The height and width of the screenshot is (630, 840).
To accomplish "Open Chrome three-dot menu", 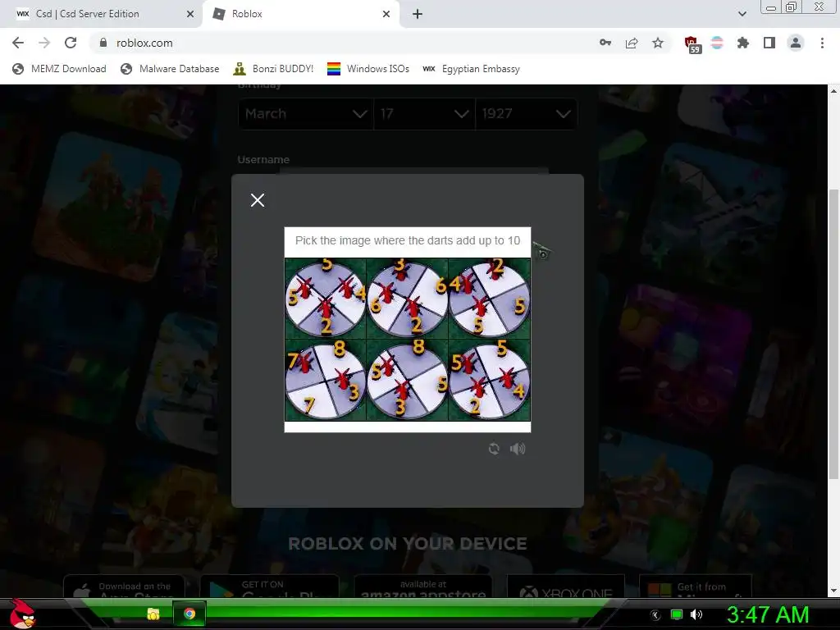I will tap(822, 43).
